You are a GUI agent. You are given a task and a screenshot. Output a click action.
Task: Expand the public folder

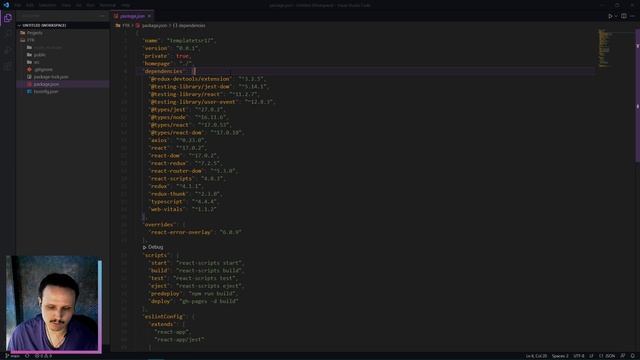tap(62, 55)
